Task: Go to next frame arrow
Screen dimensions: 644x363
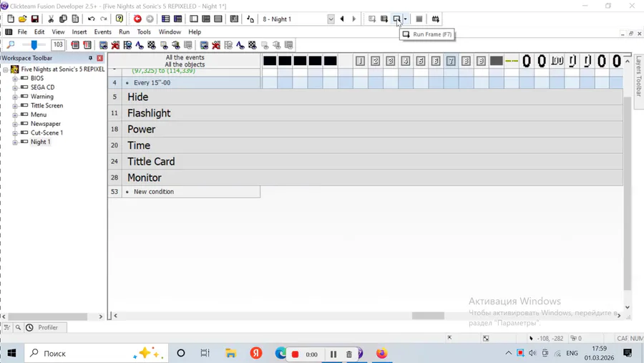Action: [x=354, y=19]
